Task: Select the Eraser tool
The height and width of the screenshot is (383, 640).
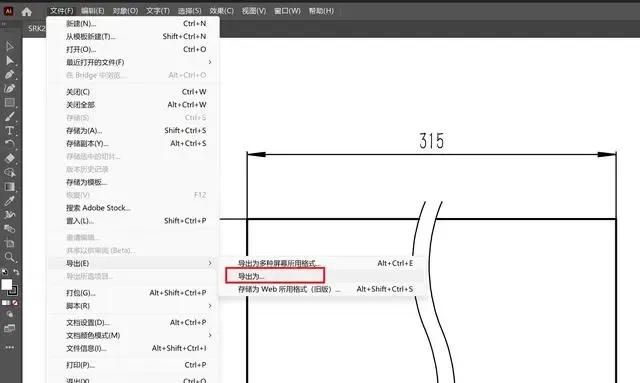Action: click(x=9, y=158)
